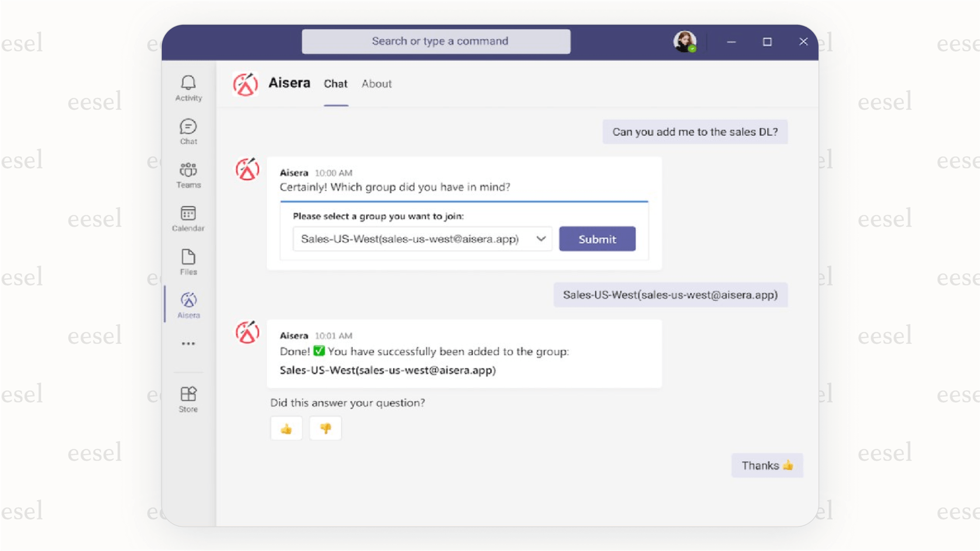Click the Search or type a command bar
This screenshot has width=980, height=551.
[436, 41]
